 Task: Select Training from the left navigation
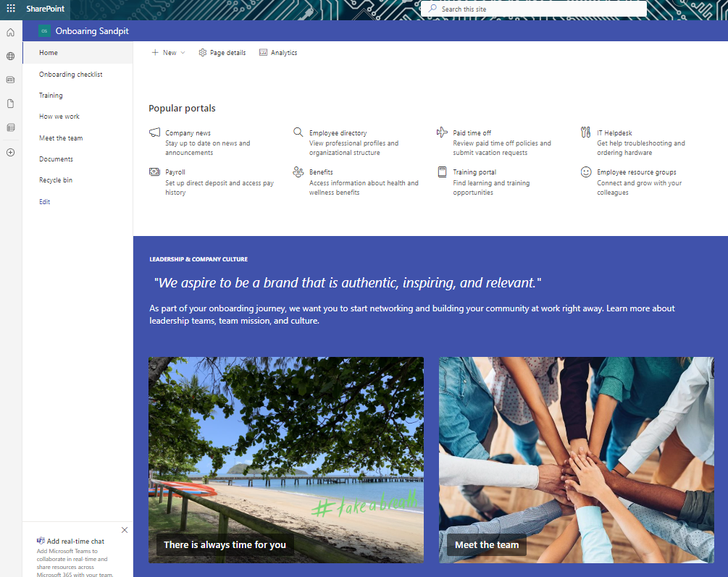tap(51, 95)
